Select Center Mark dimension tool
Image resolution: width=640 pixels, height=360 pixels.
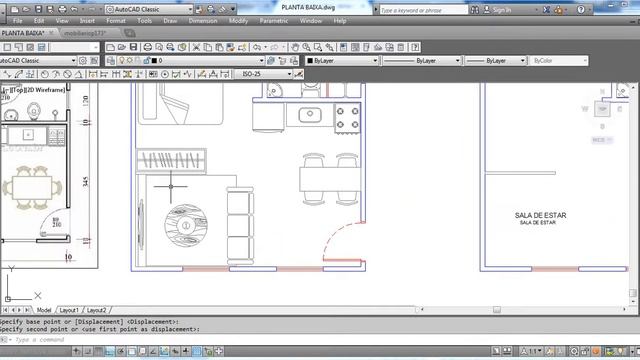tap(165, 74)
